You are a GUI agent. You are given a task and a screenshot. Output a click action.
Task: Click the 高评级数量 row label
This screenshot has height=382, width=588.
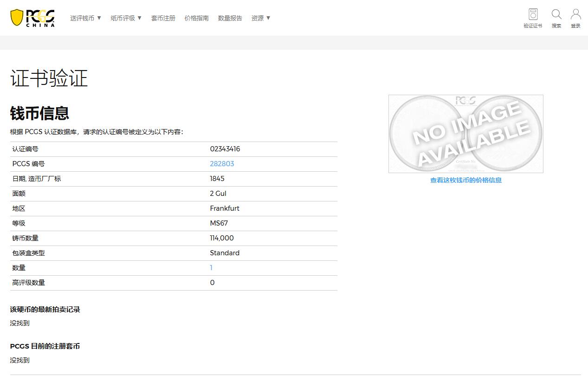click(x=29, y=283)
